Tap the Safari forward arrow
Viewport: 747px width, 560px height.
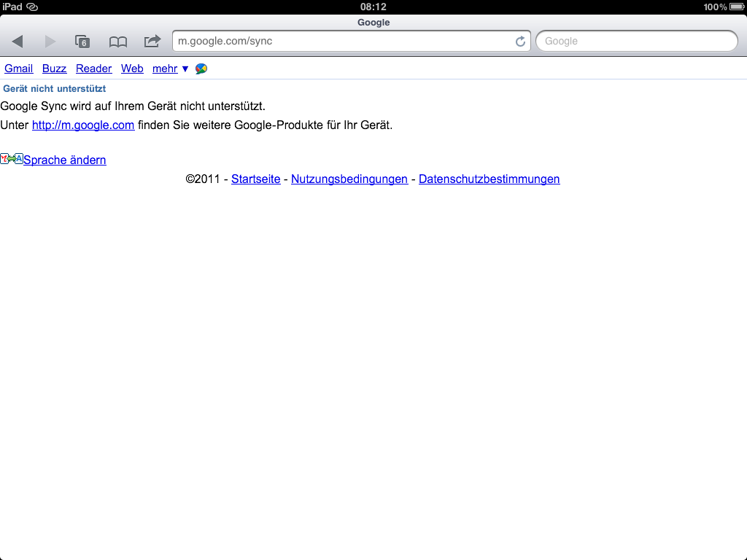pyautogui.click(x=50, y=42)
